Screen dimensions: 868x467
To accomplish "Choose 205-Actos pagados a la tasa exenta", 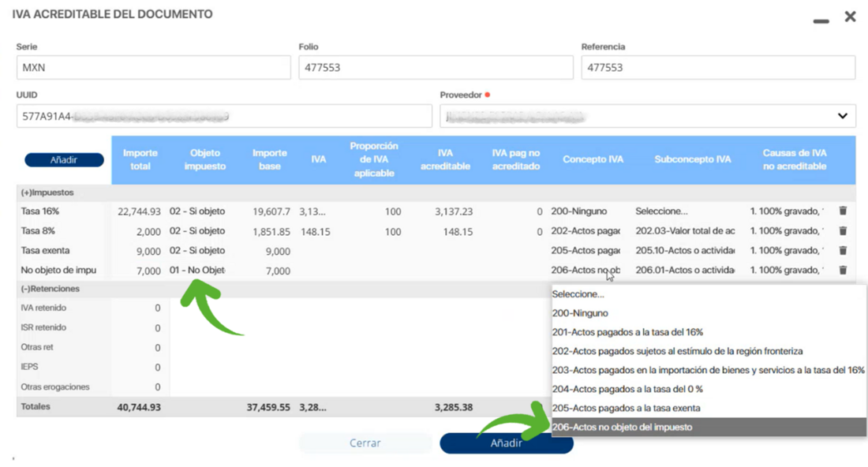I will pos(627,408).
